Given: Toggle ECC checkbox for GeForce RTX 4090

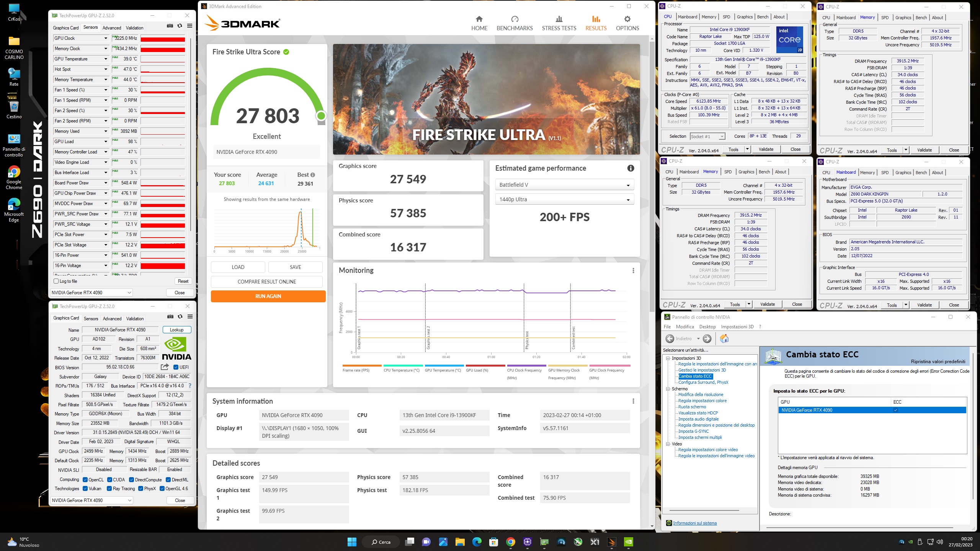Looking at the screenshot, I should click(x=895, y=410).
